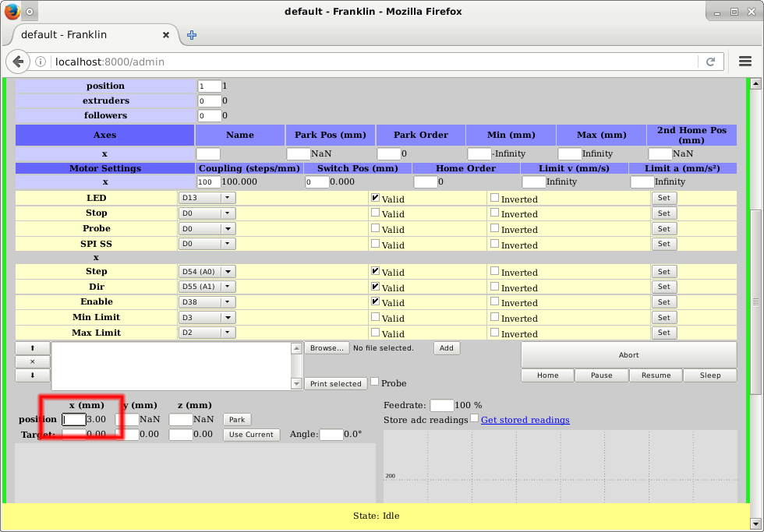Open the Max Limit pin dropdown D2
Viewport: 764px width, 532px height.
207,333
